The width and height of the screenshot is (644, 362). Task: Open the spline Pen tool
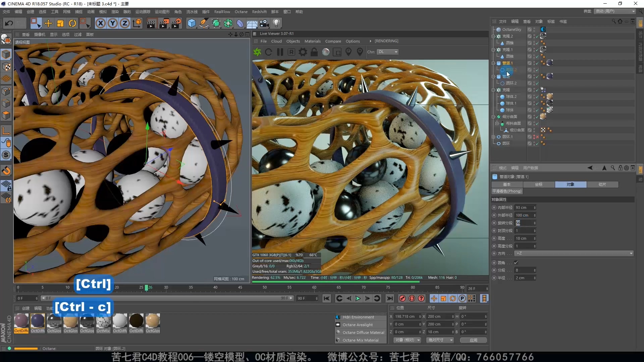tap(204, 23)
